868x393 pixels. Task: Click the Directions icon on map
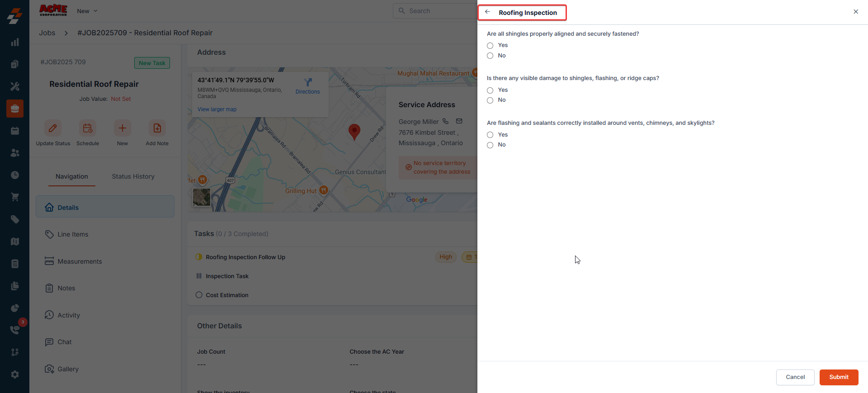pos(308,82)
